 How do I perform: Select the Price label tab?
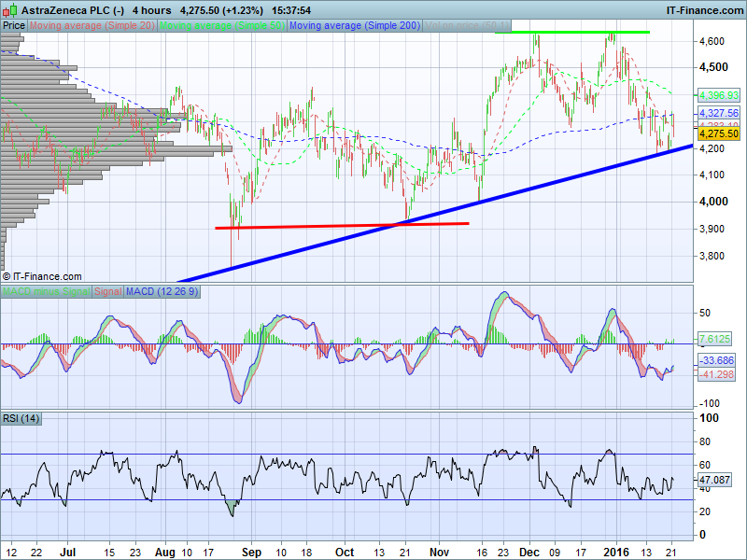(13, 26)
